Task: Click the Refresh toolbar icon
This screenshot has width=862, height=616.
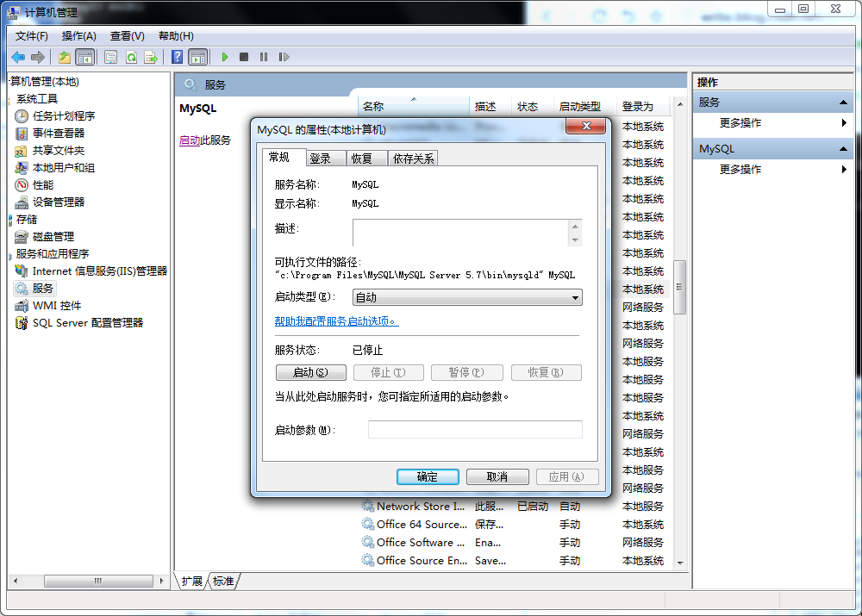Action: click(x=131, y=57)
